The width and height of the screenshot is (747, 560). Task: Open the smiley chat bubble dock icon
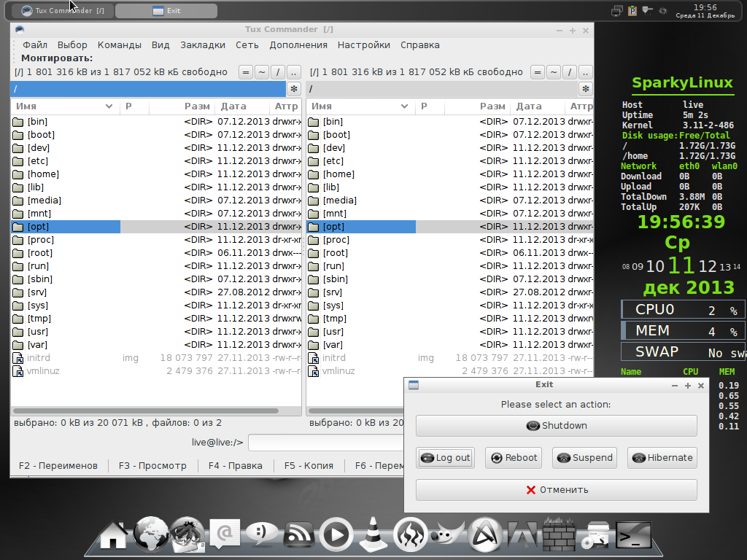(x=262, y=534)
